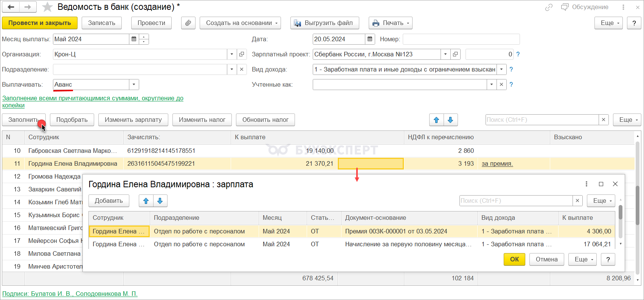Open the Создать на основании menu

tap(240, 23)
